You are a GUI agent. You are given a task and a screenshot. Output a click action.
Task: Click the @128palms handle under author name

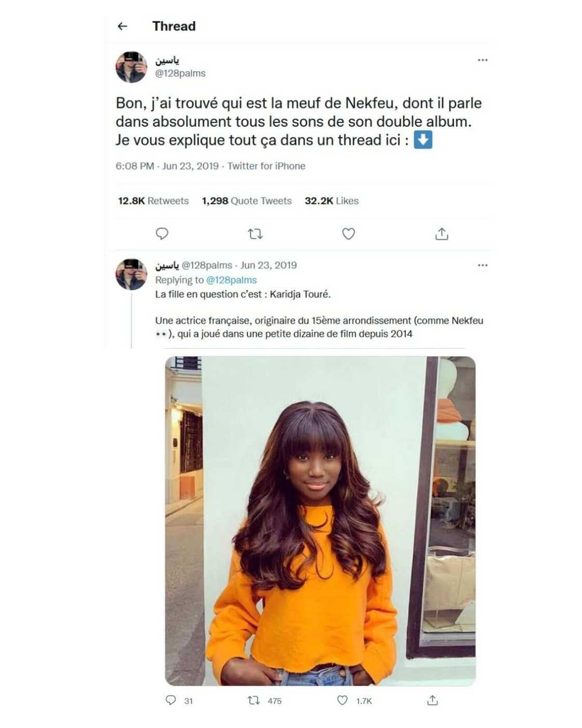[180, 73]
